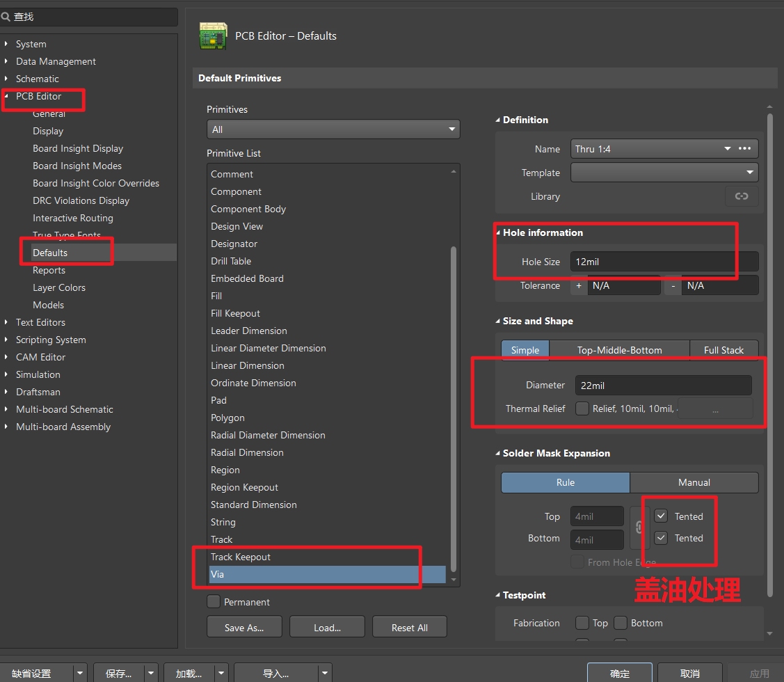Switch to the Simple tab
Viewport: 784px width, 682px height.
pyautogui.click(x=525, y=350)
